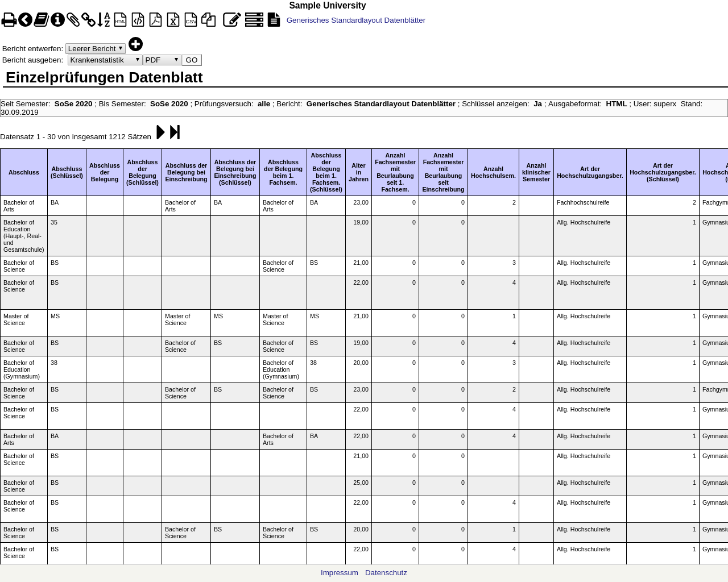Export as CSV file icon
728x582 pixels.
click(x=191, y=20)
